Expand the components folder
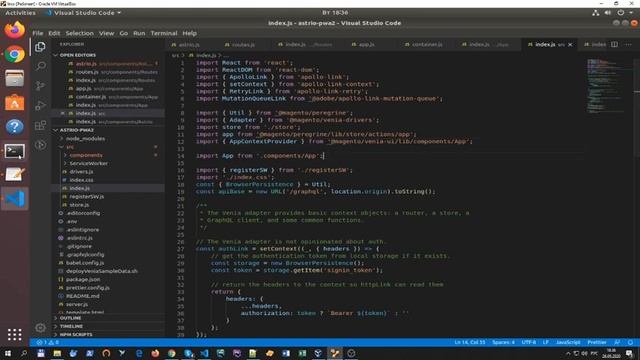This screenshot has height=360, width=640. pos(86,155)
